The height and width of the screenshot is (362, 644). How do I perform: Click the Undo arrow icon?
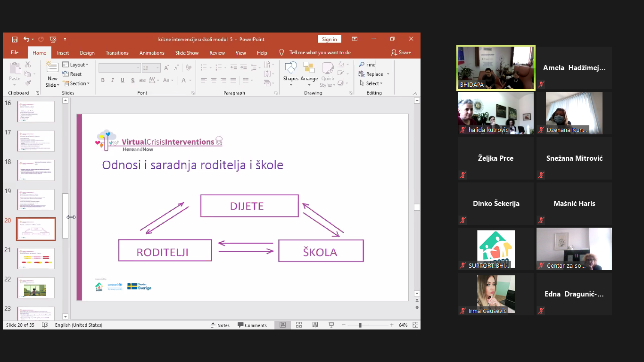point(26,40)
